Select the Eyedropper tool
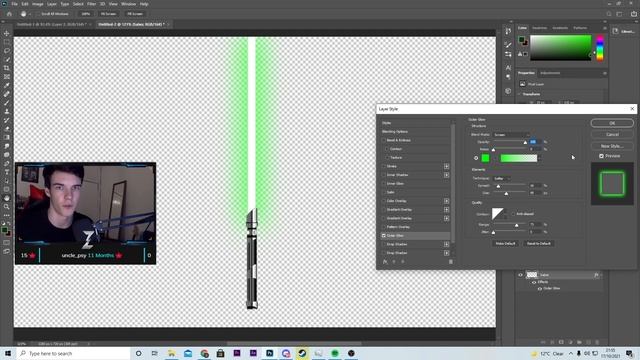This screenshot has height=360, width=640. click(7, 85)
